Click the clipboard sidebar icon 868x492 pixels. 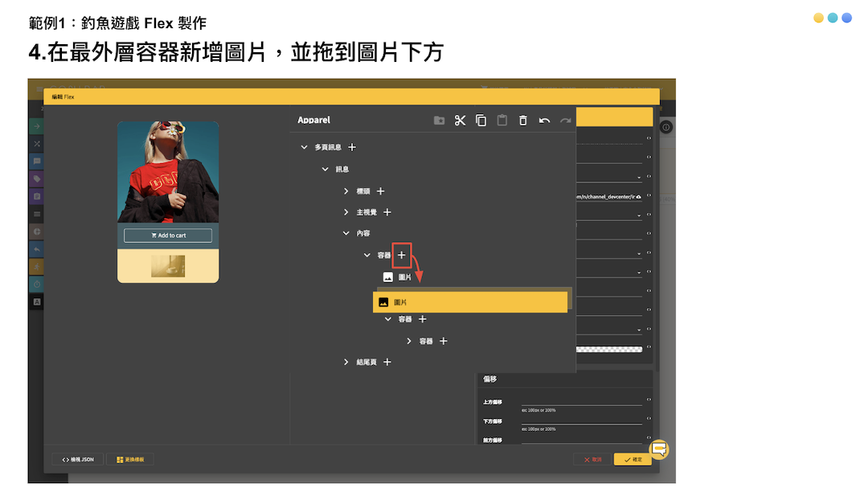point(36,196)
